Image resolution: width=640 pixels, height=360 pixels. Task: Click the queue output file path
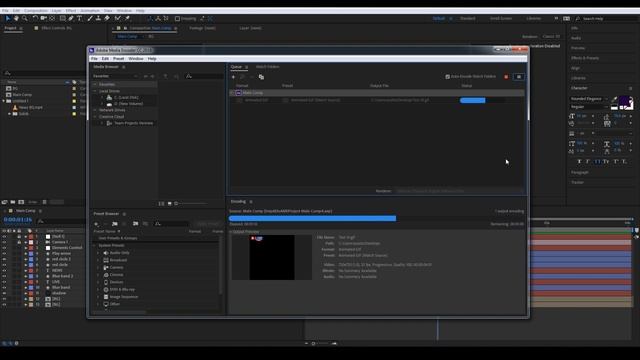[x=400, y=100]
